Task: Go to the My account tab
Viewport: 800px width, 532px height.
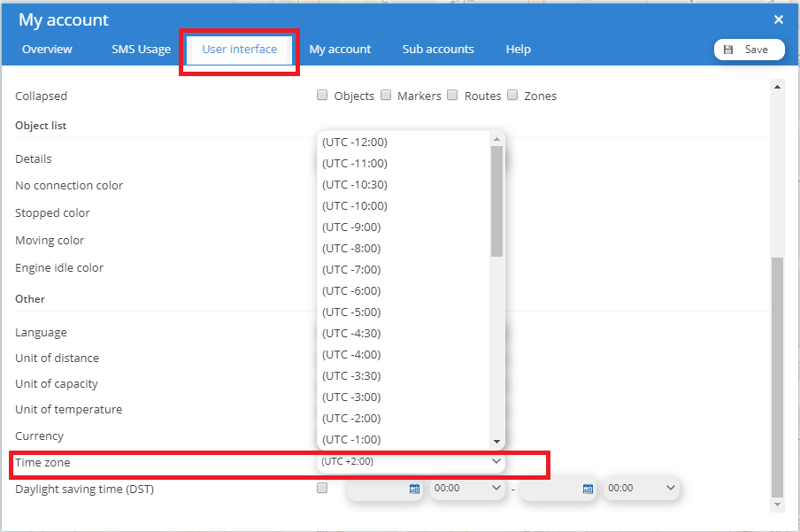Action: [340, 50]
